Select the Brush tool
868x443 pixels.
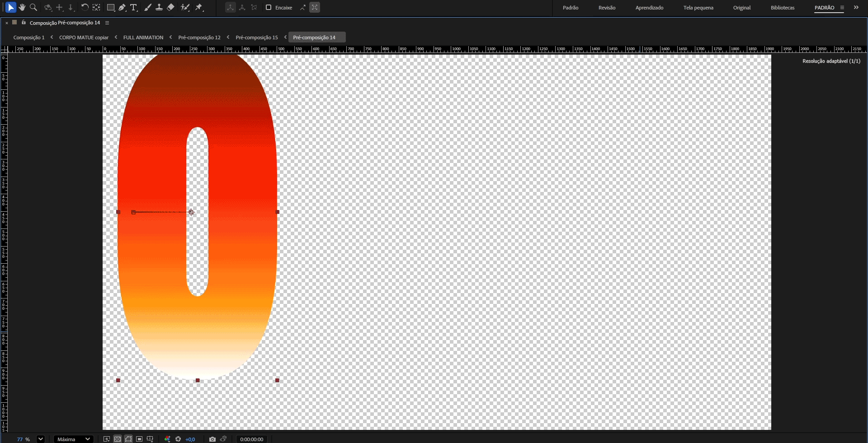tap(148, 8)
